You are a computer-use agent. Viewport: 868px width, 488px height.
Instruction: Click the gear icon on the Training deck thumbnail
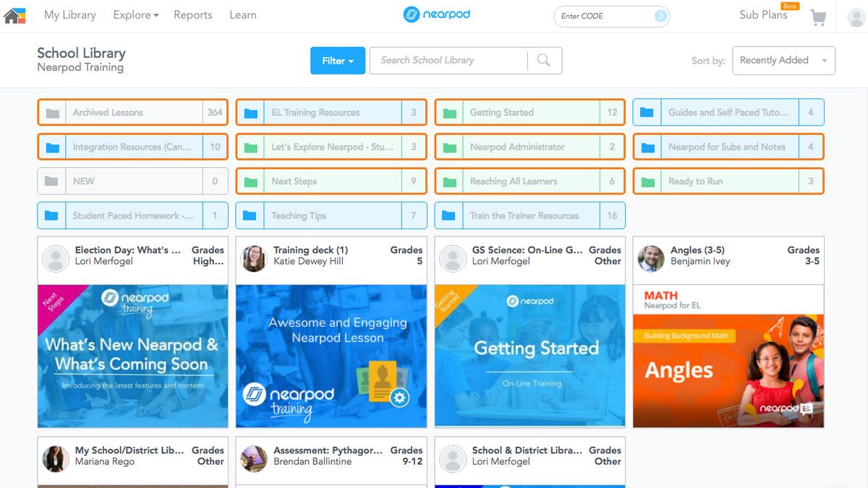point(400,396)
